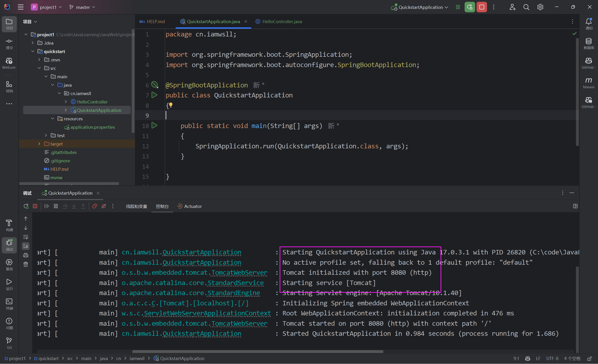Image resolution: width=598 pixels, height=364 pixels.
Task: Switch to HelloController.java tab
Action: pos(282,21)
